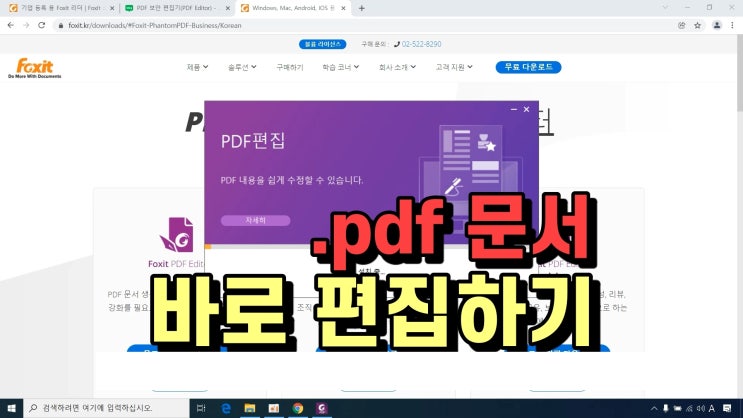This screenshot has width=743, height=418.
Task: Click the 볼륨 라이선스 button
Action: click(x=322, y=44)
